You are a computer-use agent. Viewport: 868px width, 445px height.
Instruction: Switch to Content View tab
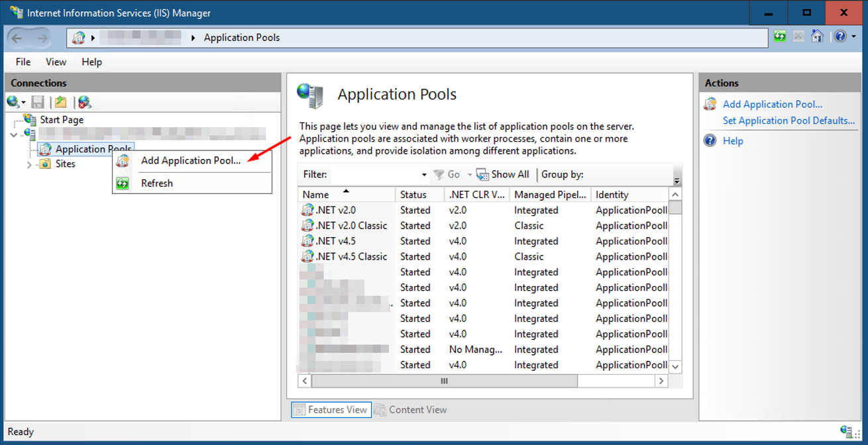[x=411, y=410]
